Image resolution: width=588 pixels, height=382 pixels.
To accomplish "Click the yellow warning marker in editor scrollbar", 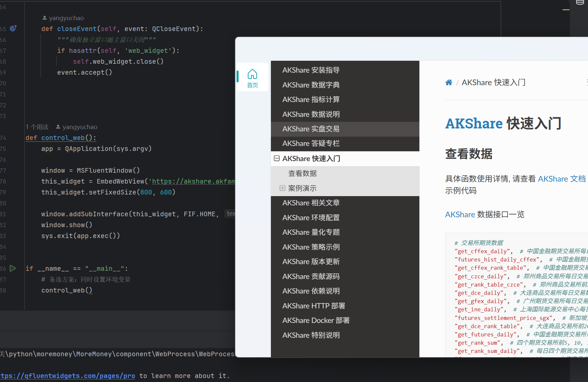I will coord(566,10).
